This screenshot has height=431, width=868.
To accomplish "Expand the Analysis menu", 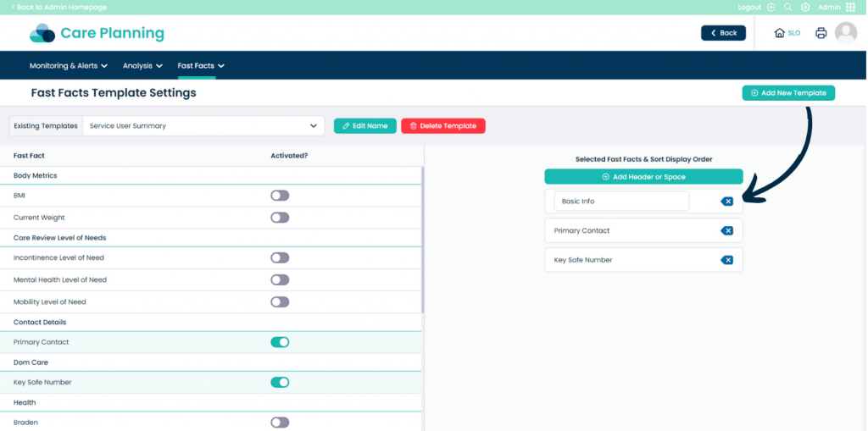I will pos(142,66).
